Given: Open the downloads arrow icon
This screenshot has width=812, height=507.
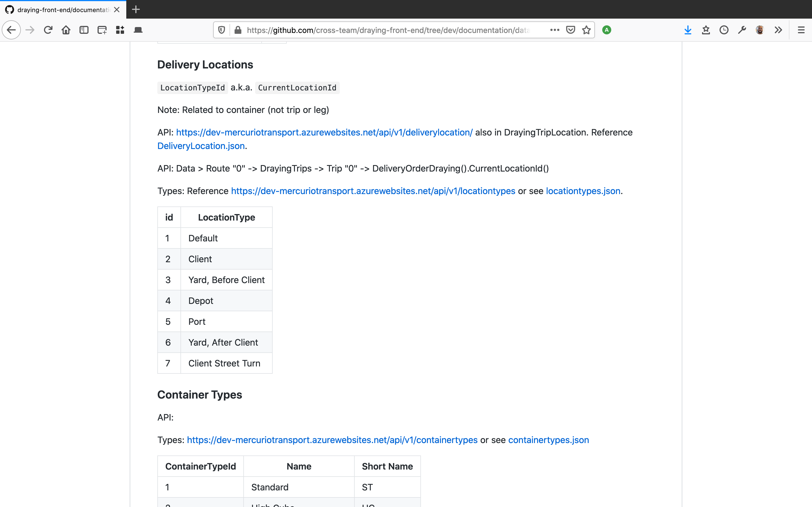Looking at the screenshot, I should pyautogui.click(x=687, y=30).
